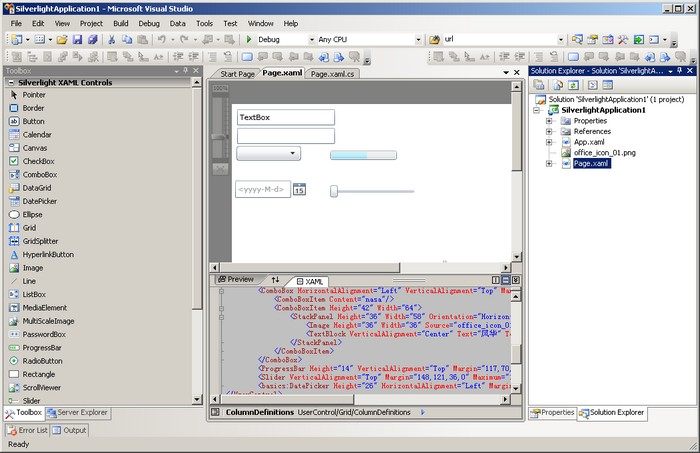Select office_icon_01.png in Solution Explorer
This screenshot has width=700, height=453.
(x=604, y=153)
